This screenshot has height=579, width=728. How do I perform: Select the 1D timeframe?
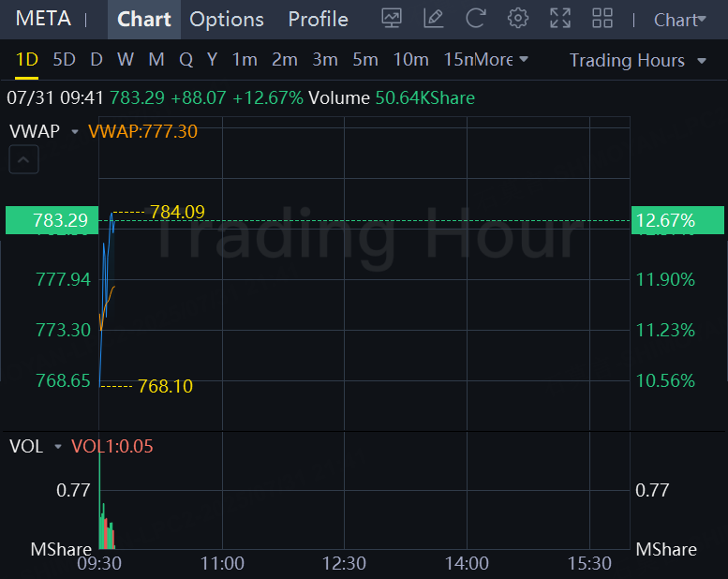[x=26, y=60]
